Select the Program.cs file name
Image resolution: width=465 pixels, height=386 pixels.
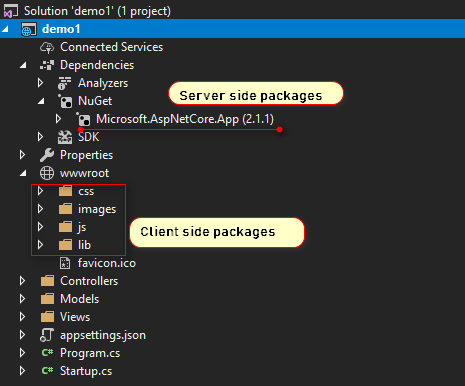pos(90,353)
